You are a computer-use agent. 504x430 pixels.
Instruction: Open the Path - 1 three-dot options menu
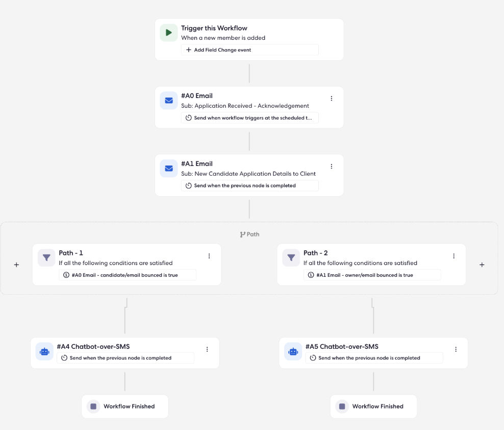pyautogui.click(x=209, y=256)
